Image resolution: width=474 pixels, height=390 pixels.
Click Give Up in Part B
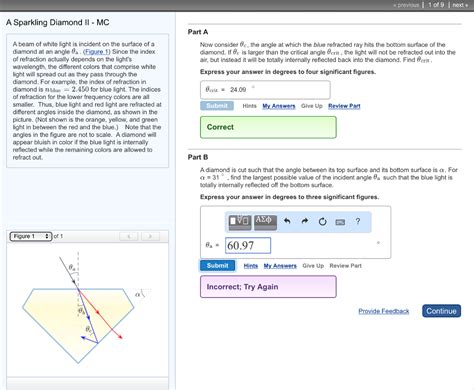pyautogui.click(x=313, y=266)
